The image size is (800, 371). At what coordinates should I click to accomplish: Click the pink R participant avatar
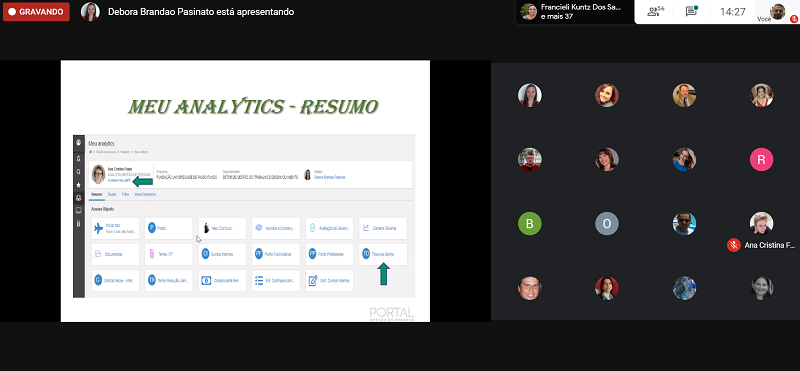761,160
